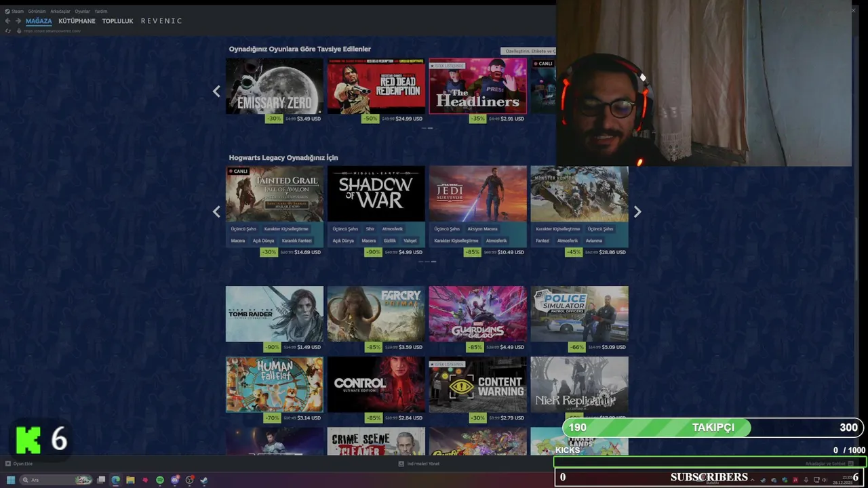Open the Tomb Raider game card
Viewport: 868px width, 488px height.
[274, 314]
